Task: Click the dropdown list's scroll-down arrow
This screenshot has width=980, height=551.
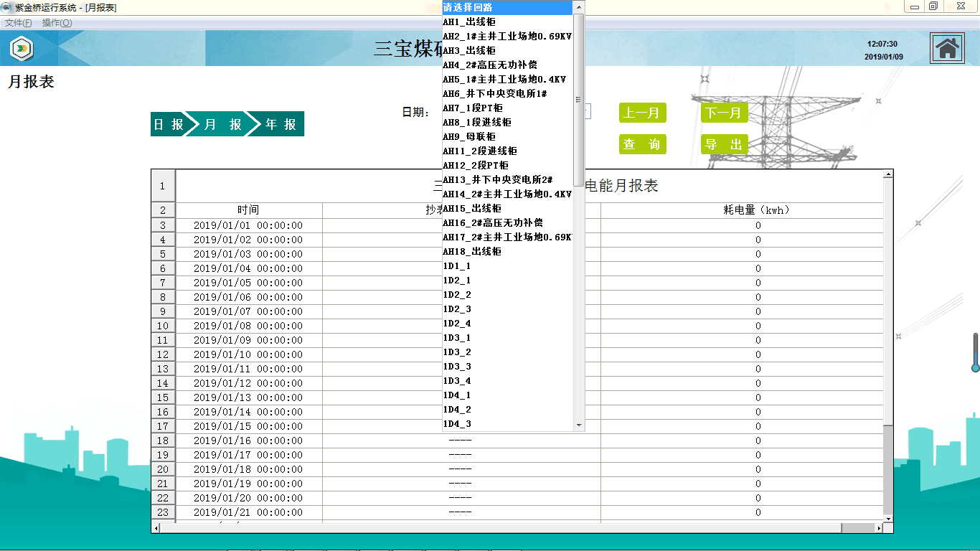Action: pyautogui.click(x=579, y=425)
